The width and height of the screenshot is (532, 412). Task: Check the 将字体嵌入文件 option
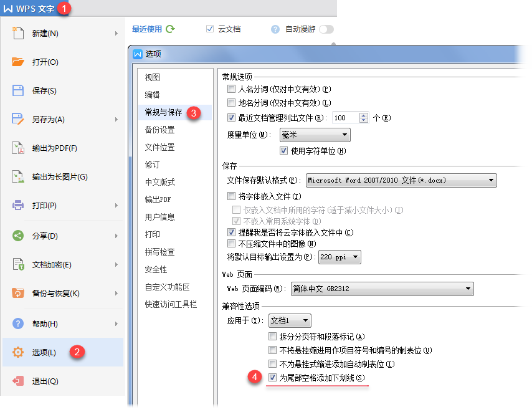232,196
